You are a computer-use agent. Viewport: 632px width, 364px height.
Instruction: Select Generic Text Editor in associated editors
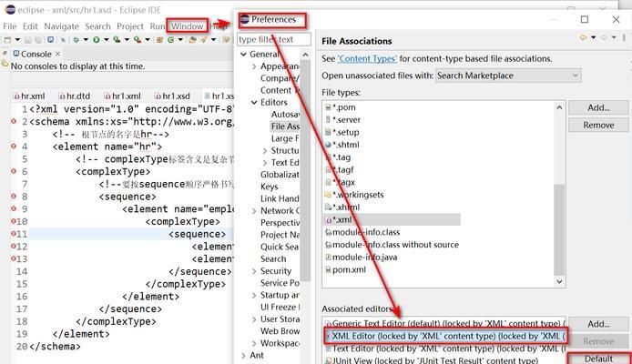(445, 323)
